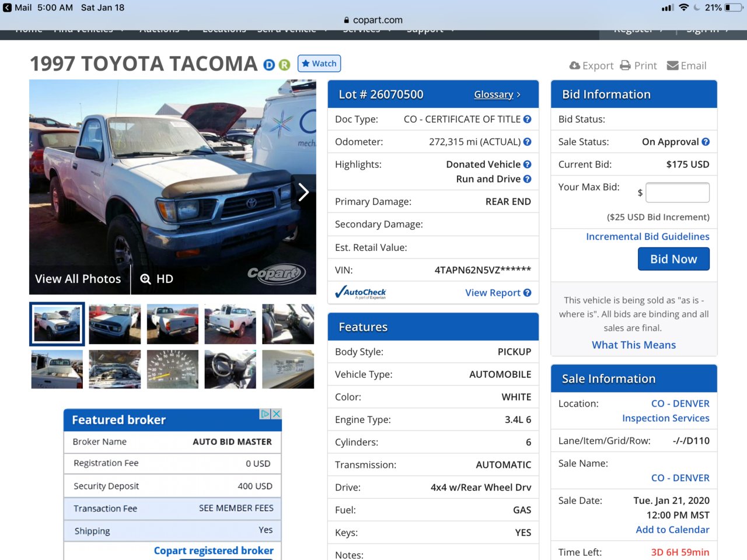Click the blue D badge beside title
This screenshot has height=560, width=747.
[269, 65]
